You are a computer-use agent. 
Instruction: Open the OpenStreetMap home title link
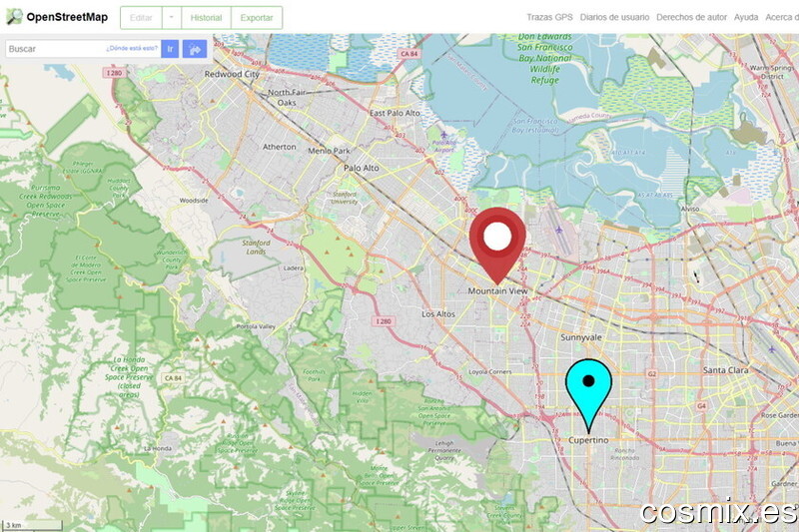pyautogui.click(x=67, y=17)
